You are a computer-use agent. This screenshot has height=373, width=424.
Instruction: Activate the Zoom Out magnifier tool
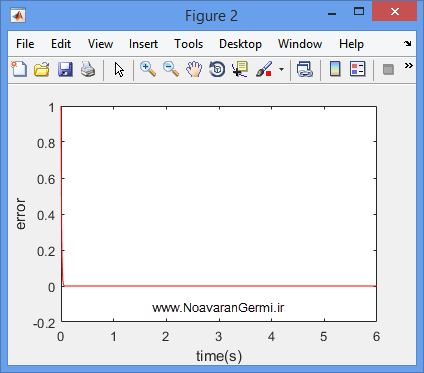tap(171, 69)
